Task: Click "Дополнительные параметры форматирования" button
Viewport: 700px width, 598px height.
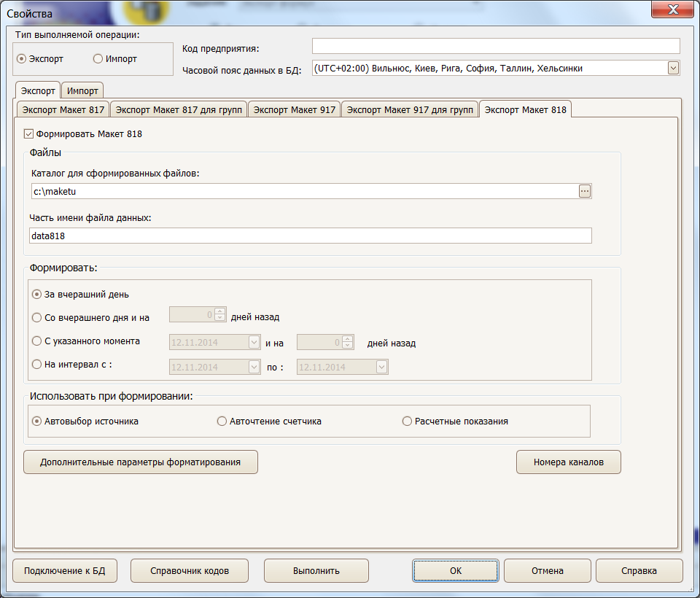Action: point(140,462)
